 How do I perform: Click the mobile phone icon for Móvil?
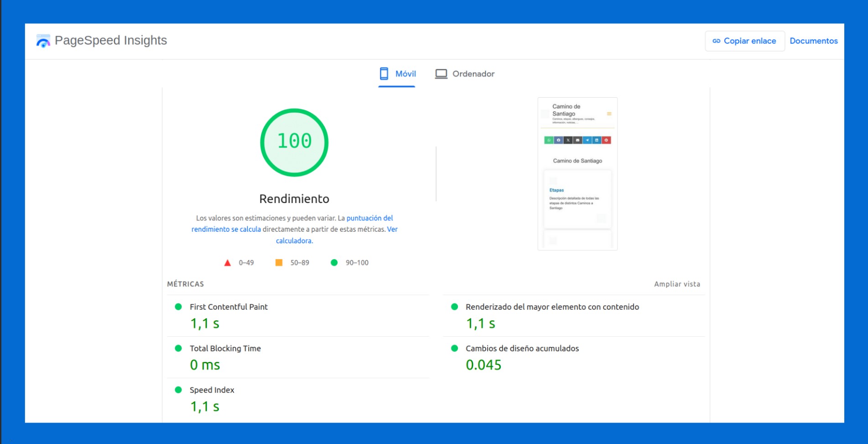[384, 74]
